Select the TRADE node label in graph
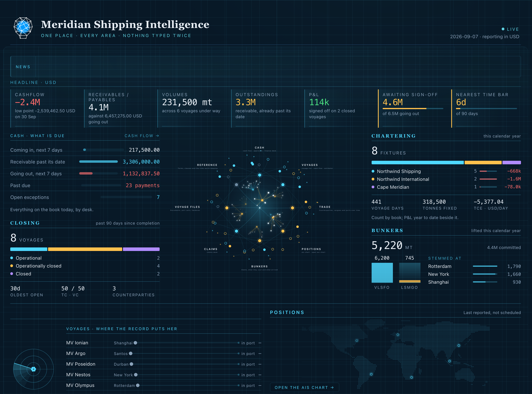This screenshot has height=394, width=532. (x=325, y=207)
